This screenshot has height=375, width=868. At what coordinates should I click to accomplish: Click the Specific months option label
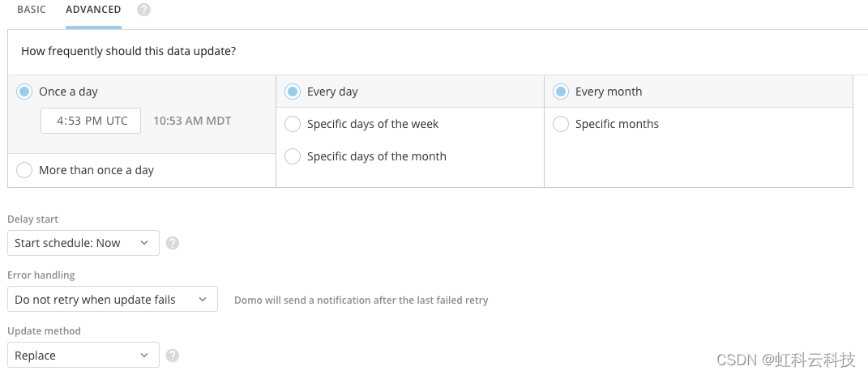pyautogui.click(x=617, y=124)
